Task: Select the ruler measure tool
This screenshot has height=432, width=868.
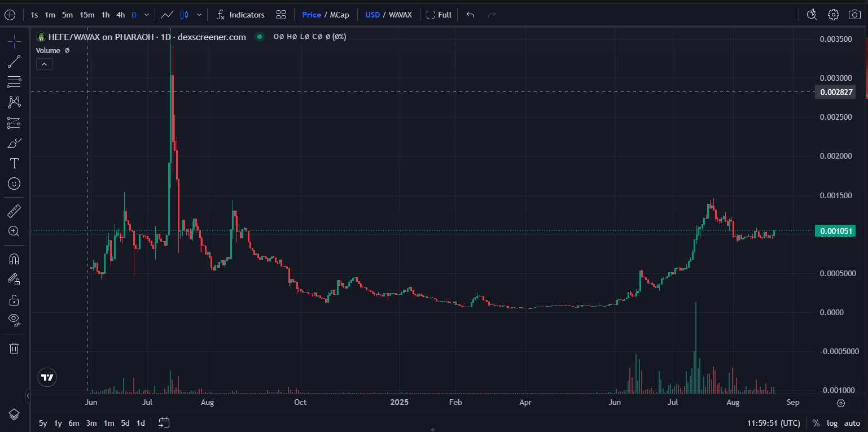Action: (14, 211)
